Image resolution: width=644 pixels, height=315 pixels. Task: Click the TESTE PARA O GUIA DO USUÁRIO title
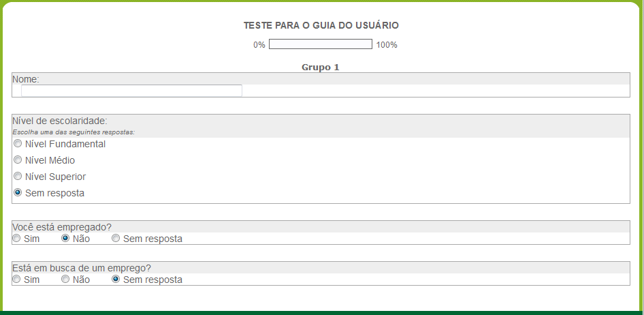321,25
